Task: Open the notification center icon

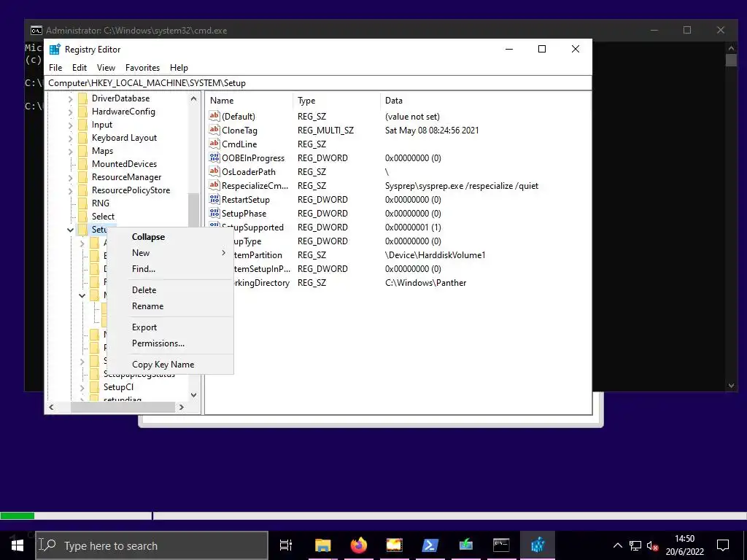Action: coord(723,545)
